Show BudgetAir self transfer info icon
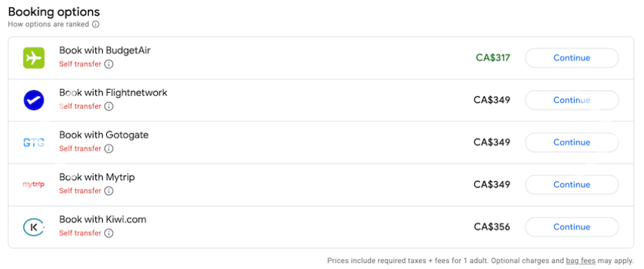 (108, 64)
